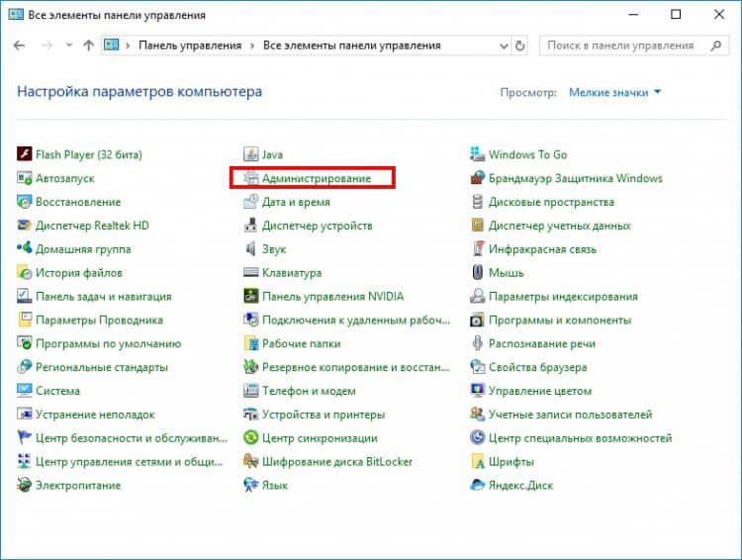Open Параметры индексирования link

[x=563, y=297]
